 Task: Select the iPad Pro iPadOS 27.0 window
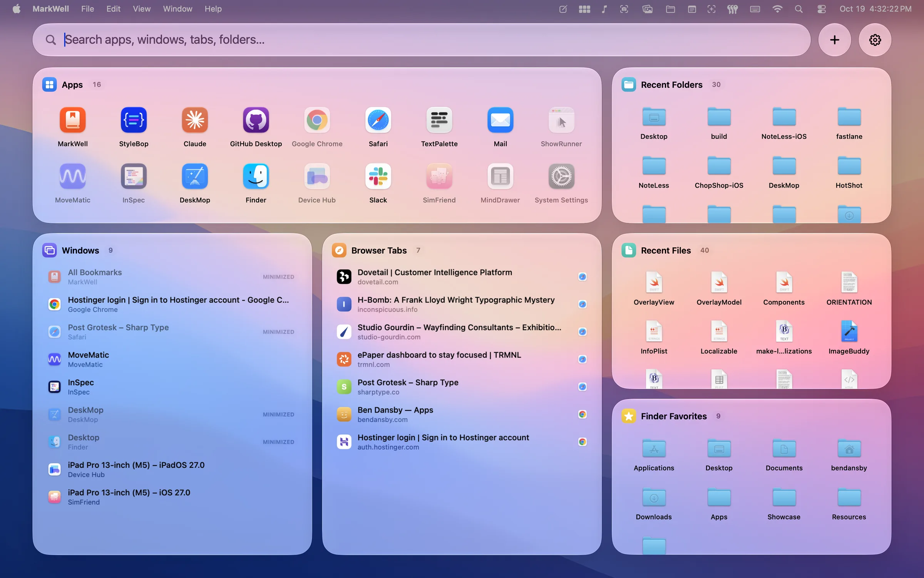click(172, 469)
